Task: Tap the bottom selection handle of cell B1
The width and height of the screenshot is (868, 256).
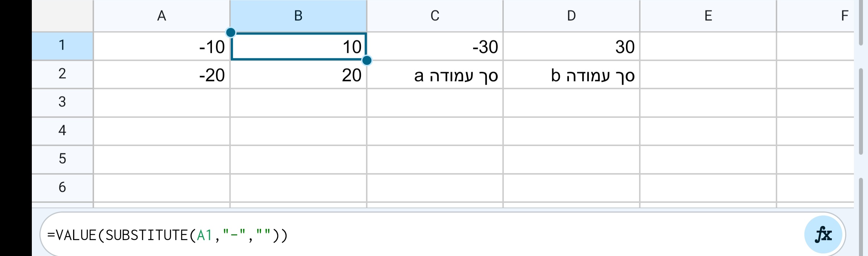Action: click(x=366, y=60)
